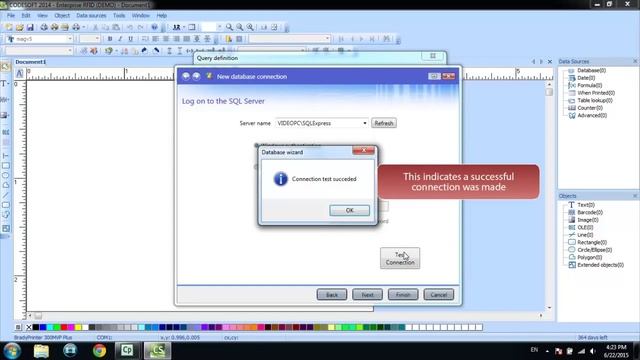
Task: Click Refresh beside the server name
Action: (384, 123)
